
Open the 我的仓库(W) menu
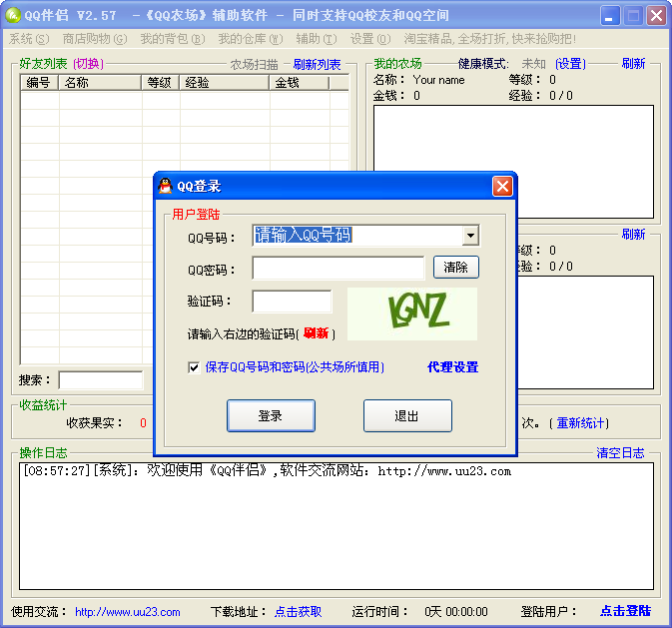point(251,39)
